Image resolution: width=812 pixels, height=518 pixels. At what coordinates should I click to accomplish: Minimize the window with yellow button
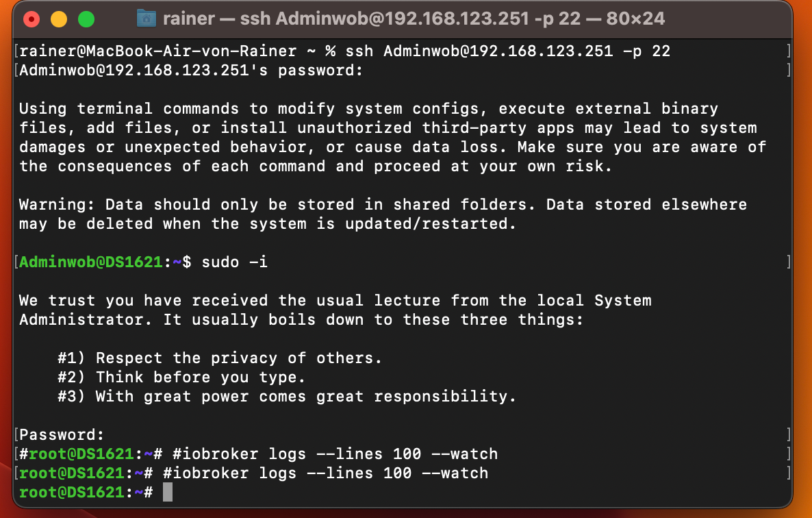click(x=59, y=20)
